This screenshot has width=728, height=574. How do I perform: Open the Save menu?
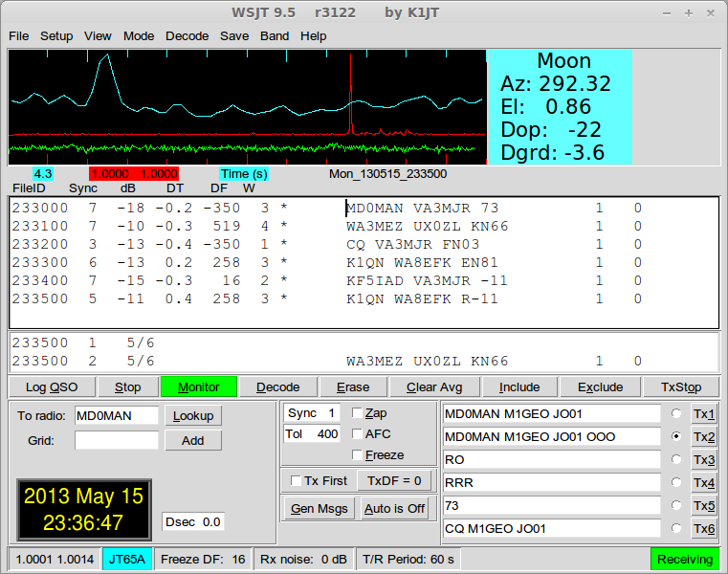click(x=234, y=36)
